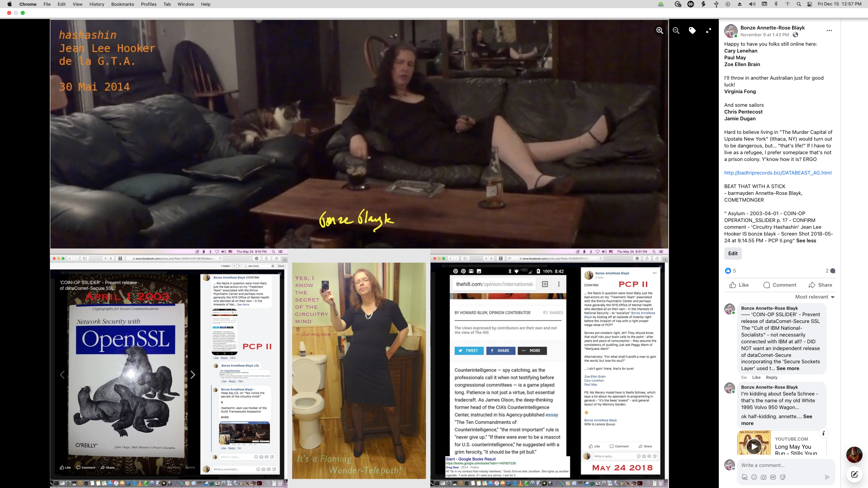Viewport: 868px width, 488px height.
Task: Open the Profiles menu
Action: click(149, 4)
